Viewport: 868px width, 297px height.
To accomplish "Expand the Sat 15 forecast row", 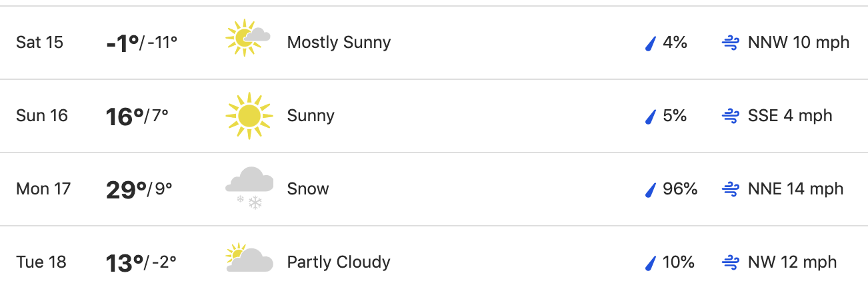I will coord(434,43).
